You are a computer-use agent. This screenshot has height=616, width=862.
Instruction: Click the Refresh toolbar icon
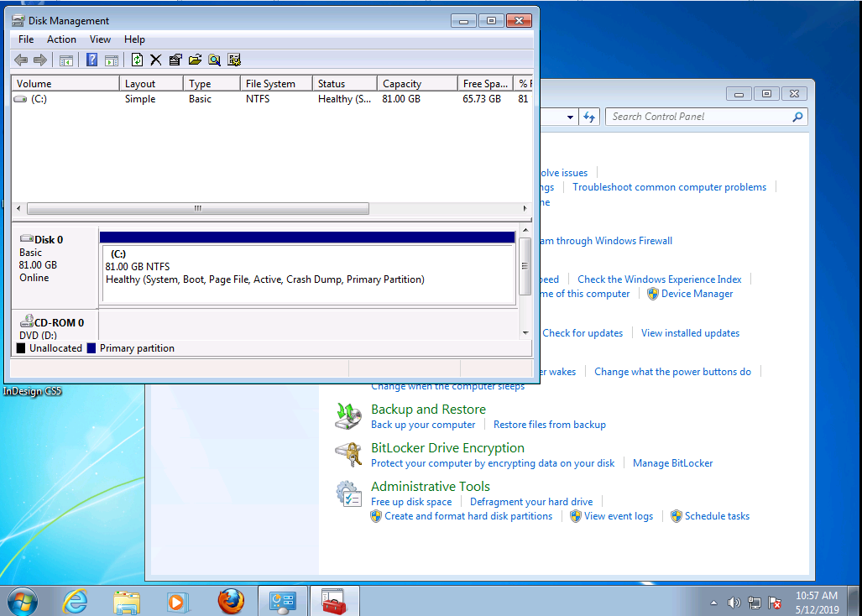(x=137, y=60)
